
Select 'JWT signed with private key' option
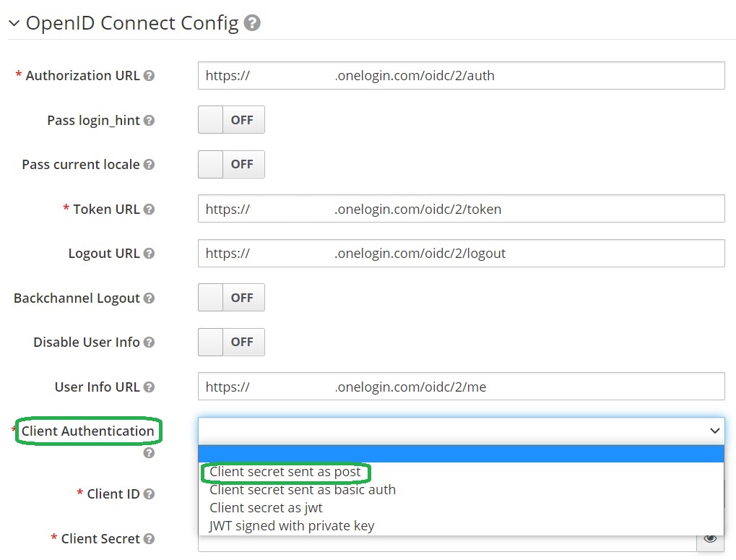(x=292, y=526)
